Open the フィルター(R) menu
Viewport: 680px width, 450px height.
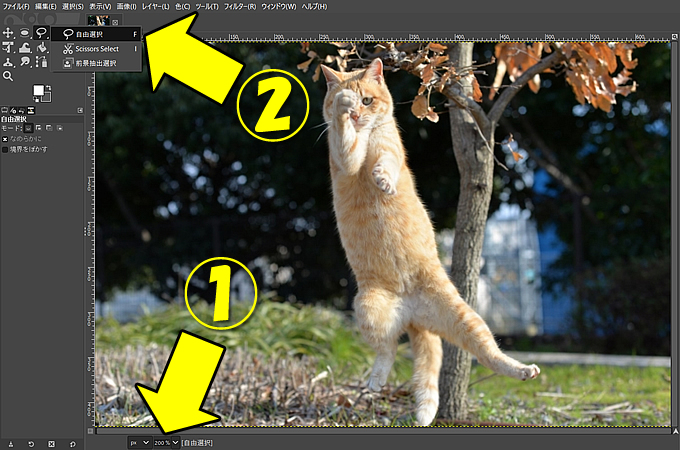click(x=240, y=7)
